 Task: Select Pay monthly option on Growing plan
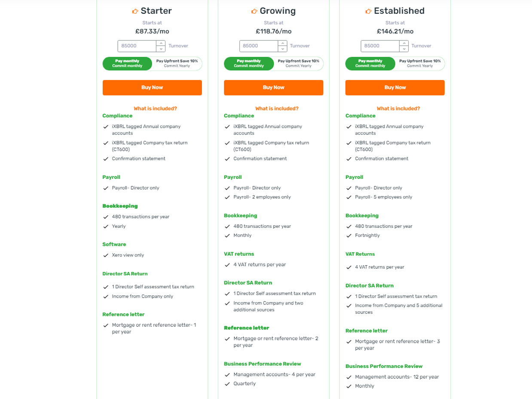pos(249,64)
